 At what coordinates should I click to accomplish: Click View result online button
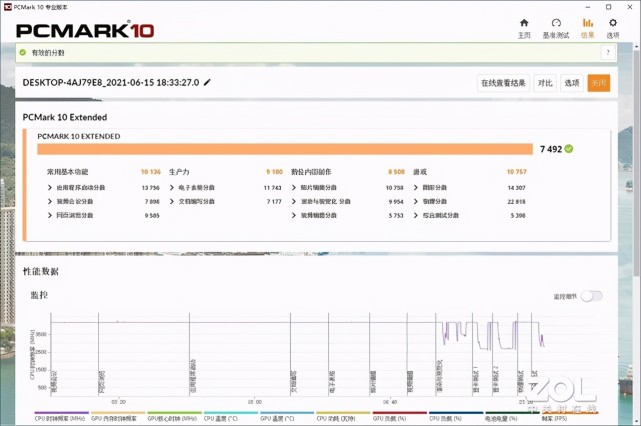[503, 83]
